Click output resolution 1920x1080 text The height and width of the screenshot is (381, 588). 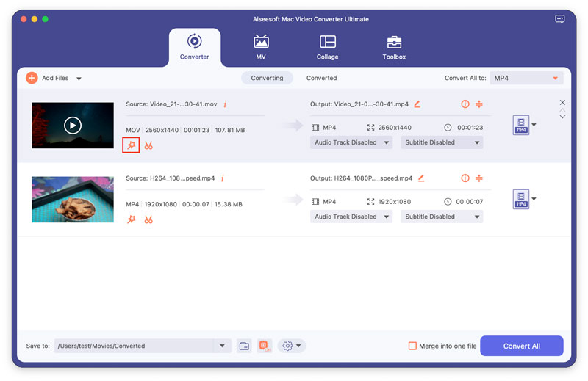click(395, 202)
